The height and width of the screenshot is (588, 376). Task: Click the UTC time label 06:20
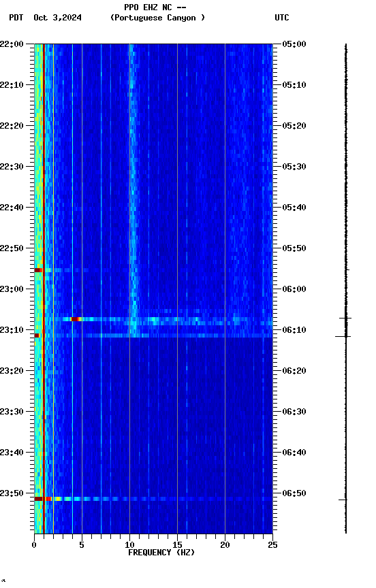click(x=294, y=371)
